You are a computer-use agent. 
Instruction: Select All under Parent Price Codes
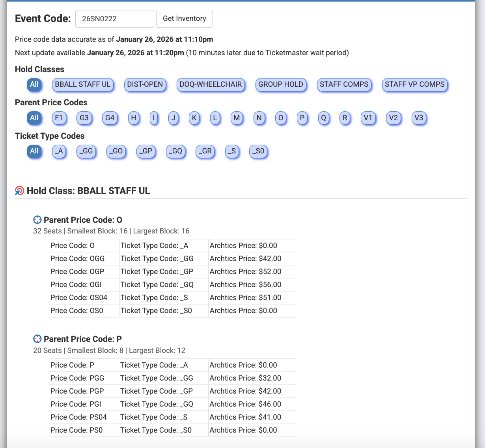click(34, 118)
